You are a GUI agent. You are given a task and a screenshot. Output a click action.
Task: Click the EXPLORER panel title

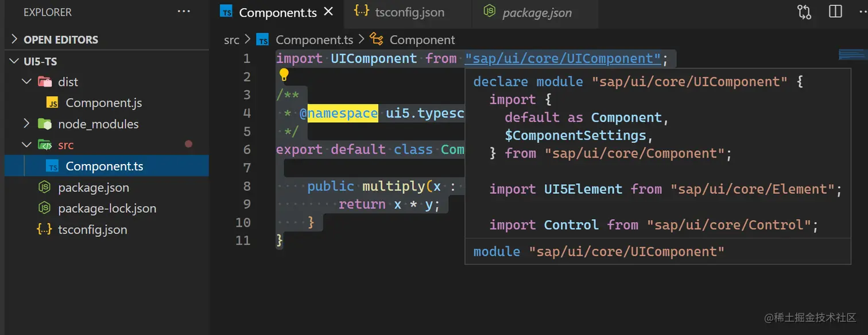coord(48,11)
